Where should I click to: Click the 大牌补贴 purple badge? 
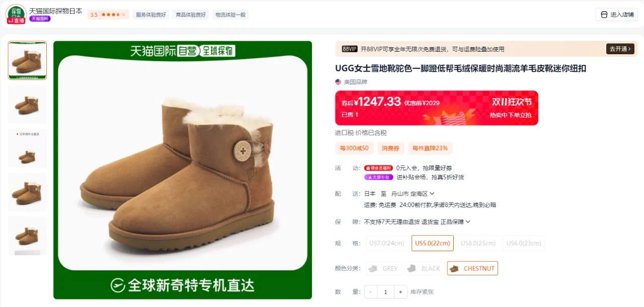point(378,177)
